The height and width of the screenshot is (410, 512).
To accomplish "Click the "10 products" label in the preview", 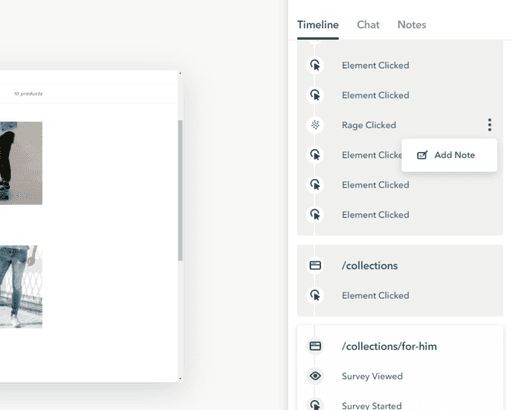I will point(28,94).
